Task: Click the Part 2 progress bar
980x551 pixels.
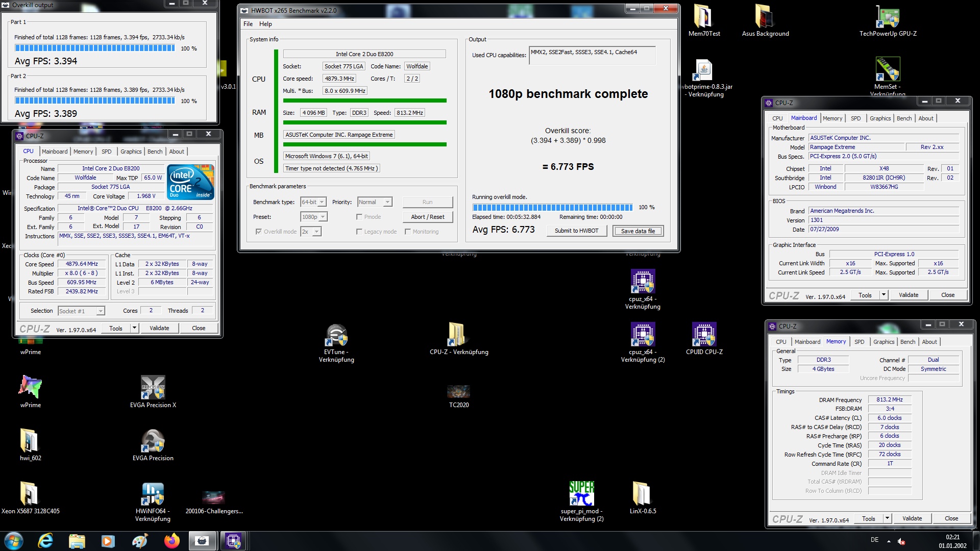Action: (94, 101)
